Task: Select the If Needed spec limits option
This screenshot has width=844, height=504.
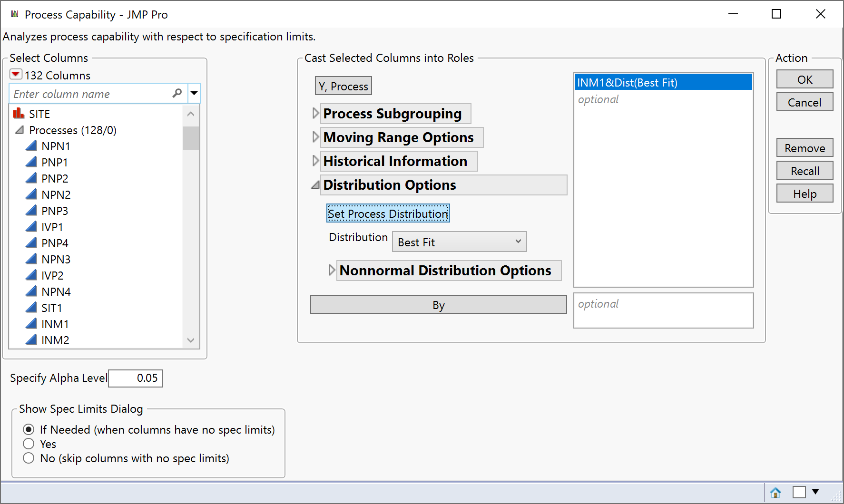Action: (29, 429)
